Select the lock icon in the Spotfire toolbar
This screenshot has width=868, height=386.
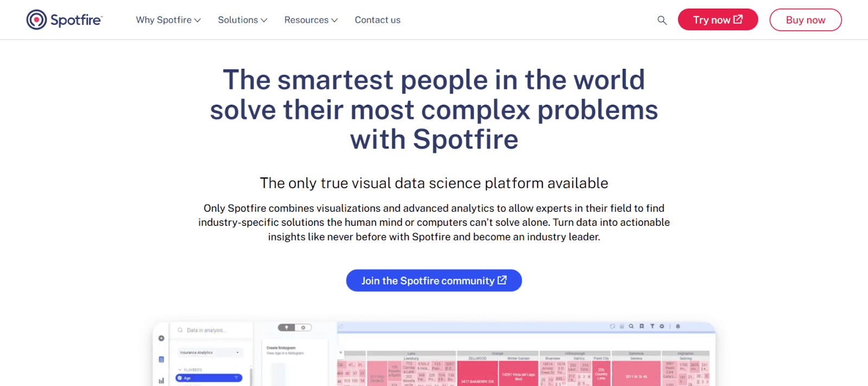(x=622, y=326)
